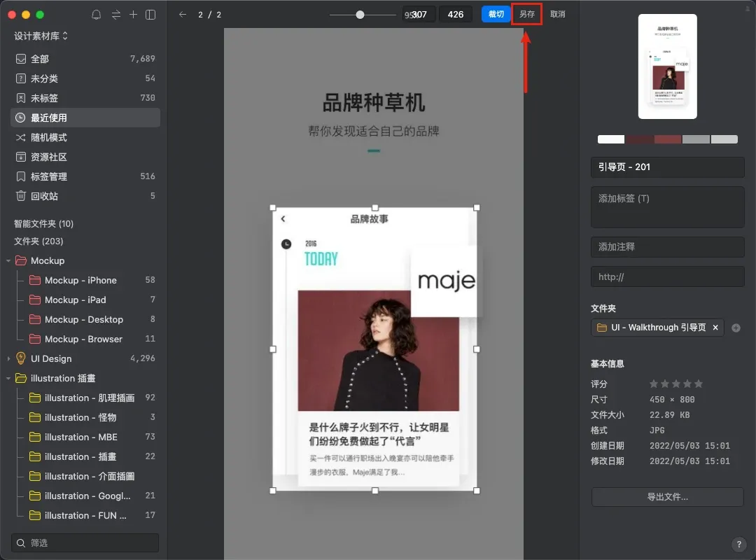Click the 标签管理 bookmark icon

click(x=21, y=176)
